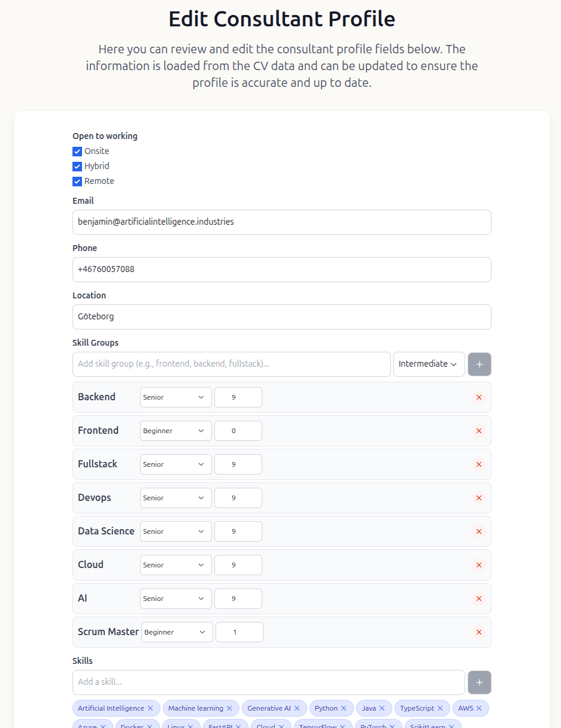Remove the Devops skill group
The height and width of the screenshot is (728, 561).
click(478, 497)
